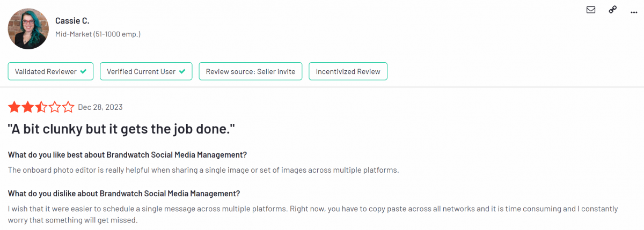Click the first filled rating star
The width and height of the screenshot is (644, 230).
point(14,107)
